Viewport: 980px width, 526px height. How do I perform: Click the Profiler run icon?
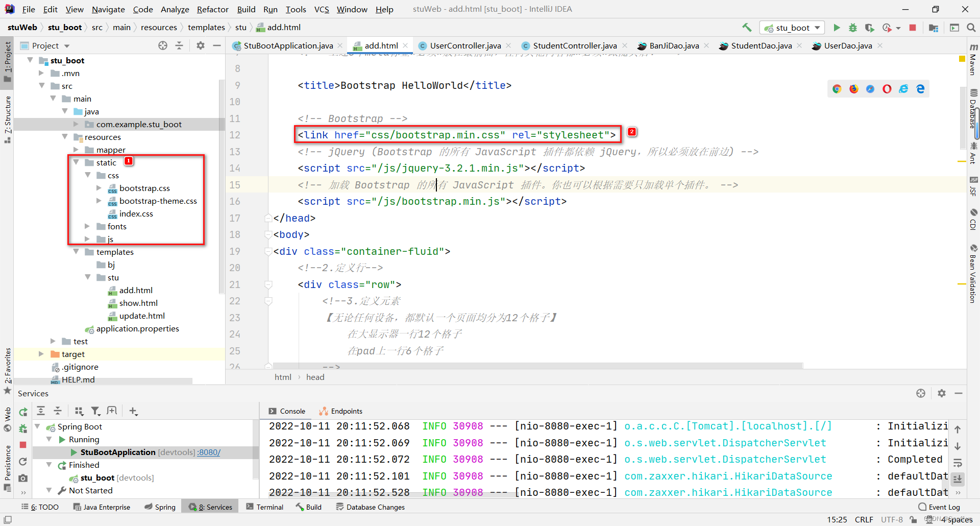pos(888,28)
